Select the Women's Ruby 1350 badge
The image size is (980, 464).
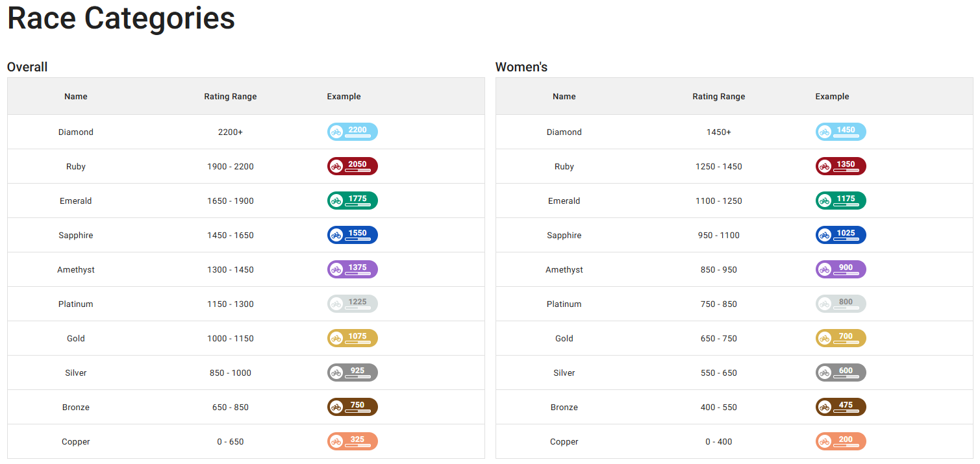[840, 166]
